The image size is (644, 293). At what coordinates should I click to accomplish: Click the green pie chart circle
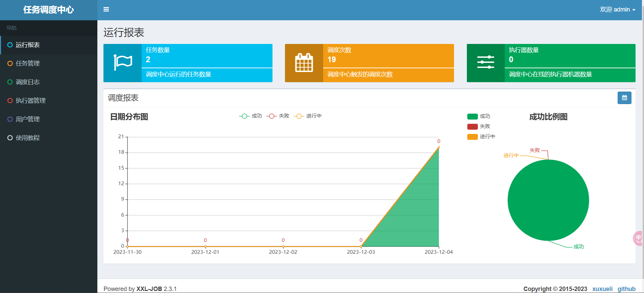tap(548, 200)
